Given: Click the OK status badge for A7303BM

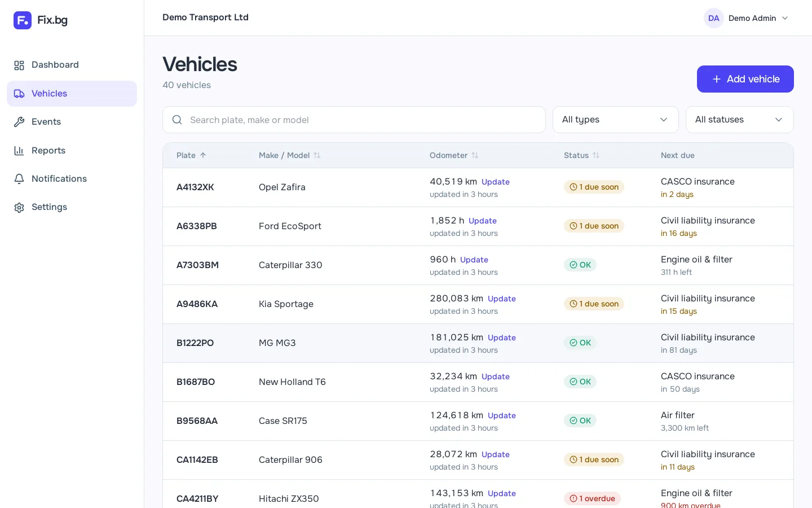Looking at the screenshot, I should coord(580,265).
